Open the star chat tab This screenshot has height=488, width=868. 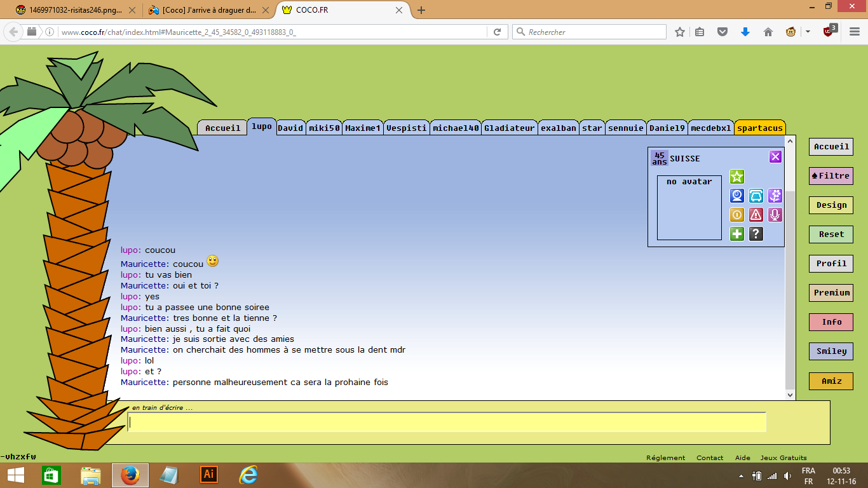click(x=592, y=128)
